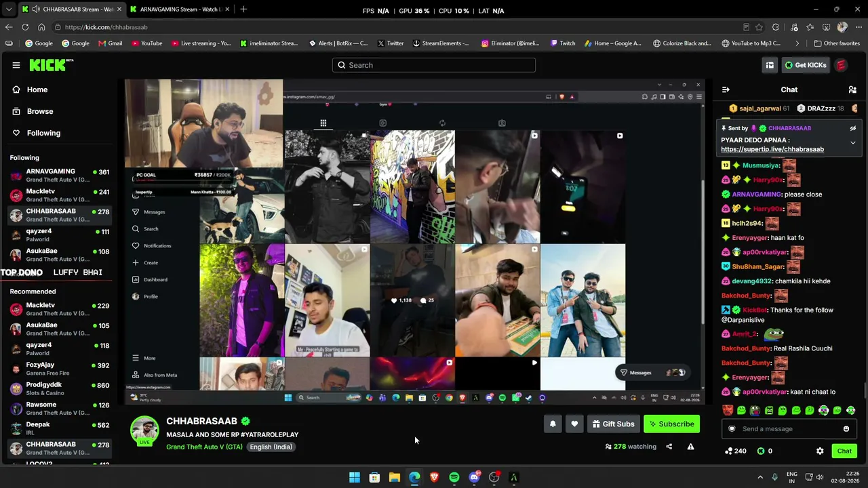Expand the pinned message chevron
Screen dimensions: 868x488
852,143
